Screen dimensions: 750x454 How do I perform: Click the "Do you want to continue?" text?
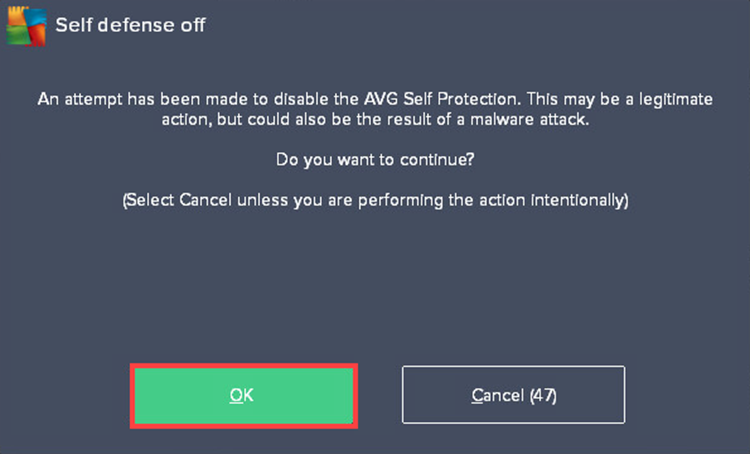click(375, 159)
